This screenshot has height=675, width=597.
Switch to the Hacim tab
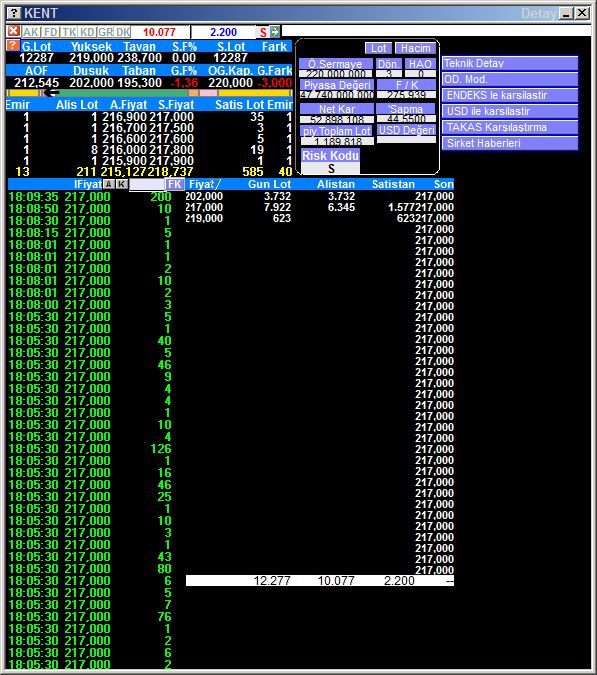click(415, 48)
